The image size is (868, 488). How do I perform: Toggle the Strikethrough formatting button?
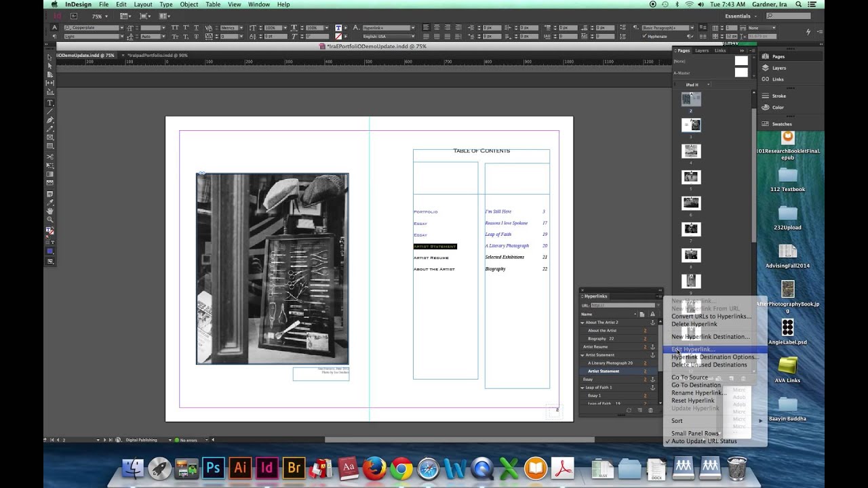(x=195, y=36)
